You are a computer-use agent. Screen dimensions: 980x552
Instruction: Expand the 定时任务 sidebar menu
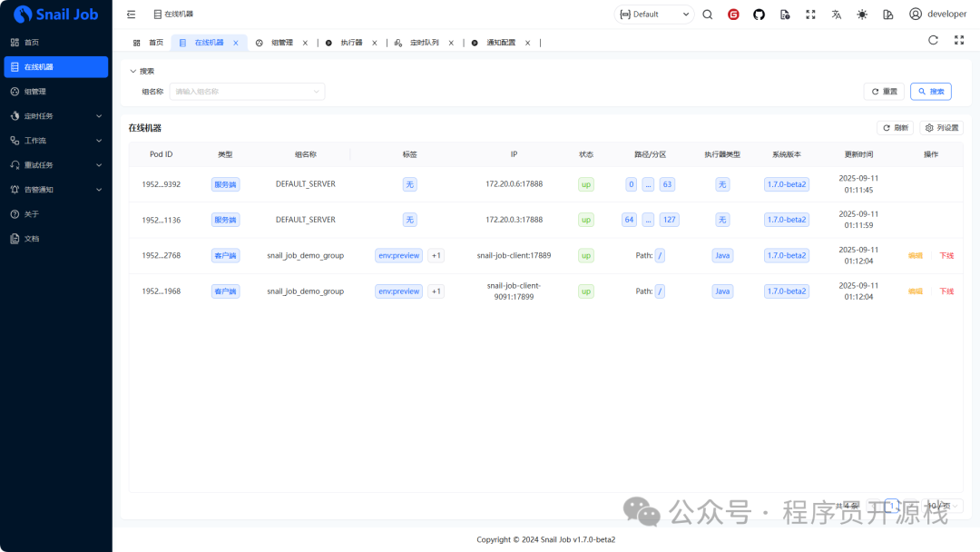(x=55, y=115)
